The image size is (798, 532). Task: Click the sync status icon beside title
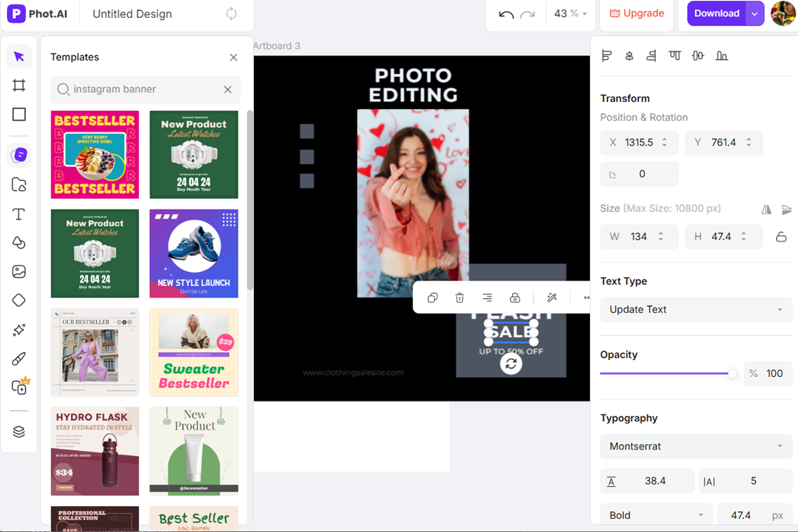231,14
